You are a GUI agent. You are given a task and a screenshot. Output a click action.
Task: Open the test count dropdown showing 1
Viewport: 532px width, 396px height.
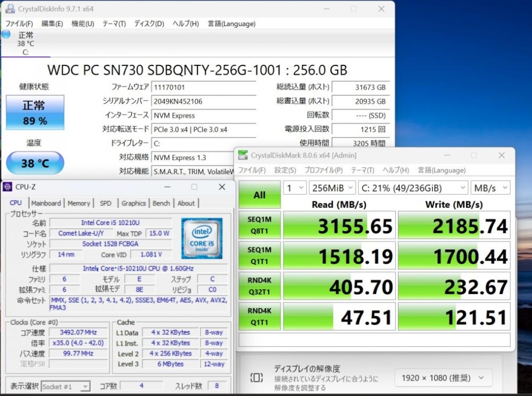click(x=295, y=188)
